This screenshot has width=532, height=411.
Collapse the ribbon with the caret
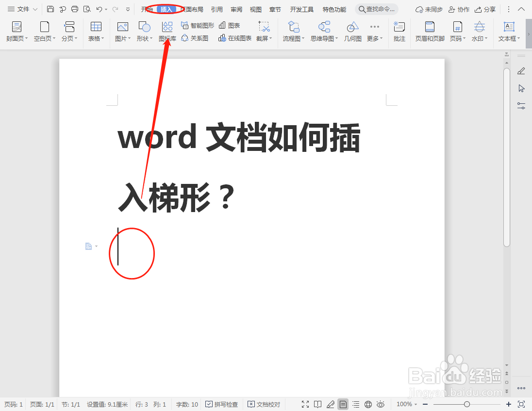[x=521, y=9]
